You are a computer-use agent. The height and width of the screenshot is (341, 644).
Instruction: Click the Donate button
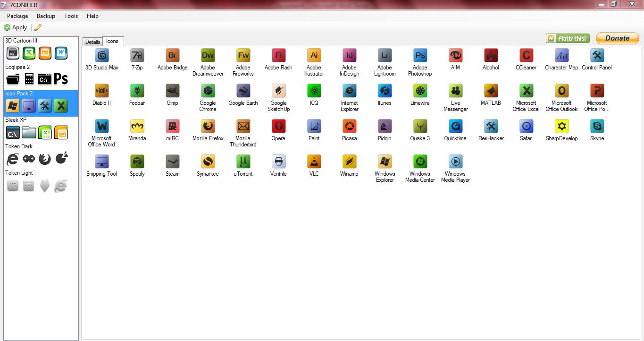[617, 38]
